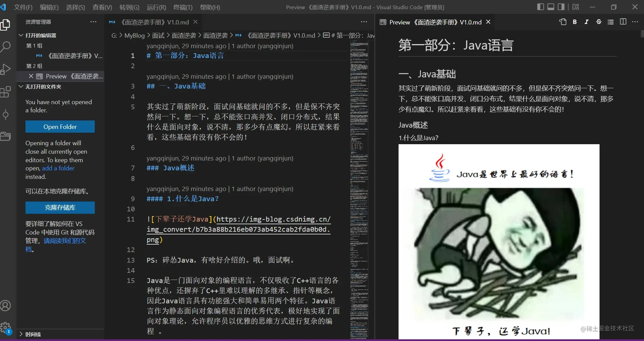The image size is (644, 341).
Task: Open breadcrumb dropdown for 面试
Action: point(158,35)
